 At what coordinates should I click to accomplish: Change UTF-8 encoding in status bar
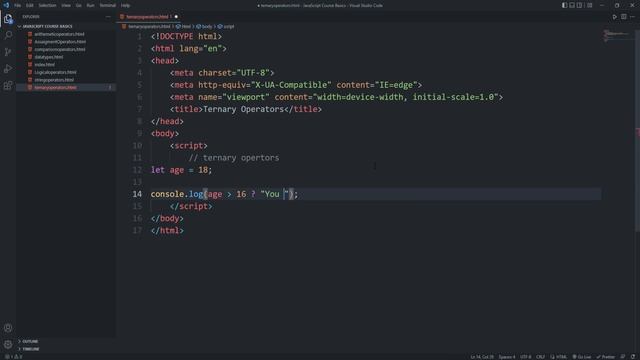pyautogui.click(x=525, y=357)
